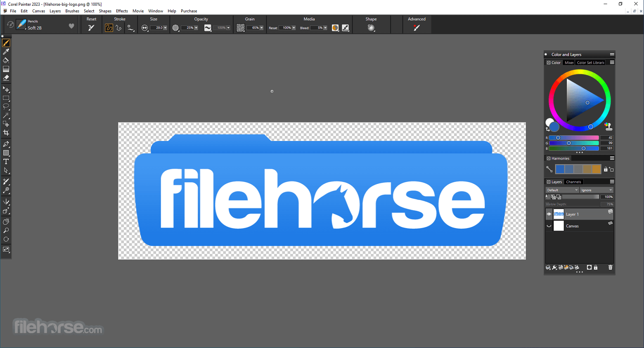Open the Canvas menu
644x348 pixels.
click(39, 11)
